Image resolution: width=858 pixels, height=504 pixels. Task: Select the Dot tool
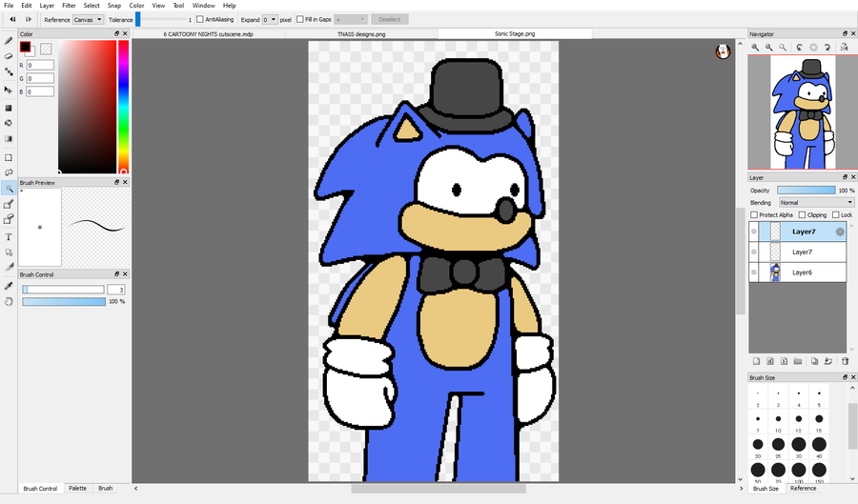point(9,71)
